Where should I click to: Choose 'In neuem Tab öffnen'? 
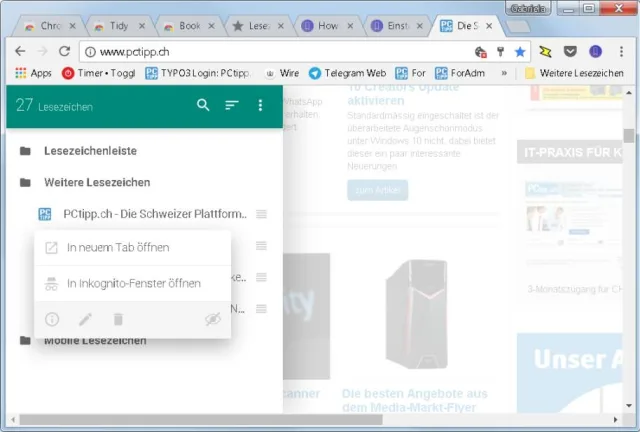pos(133,248)
